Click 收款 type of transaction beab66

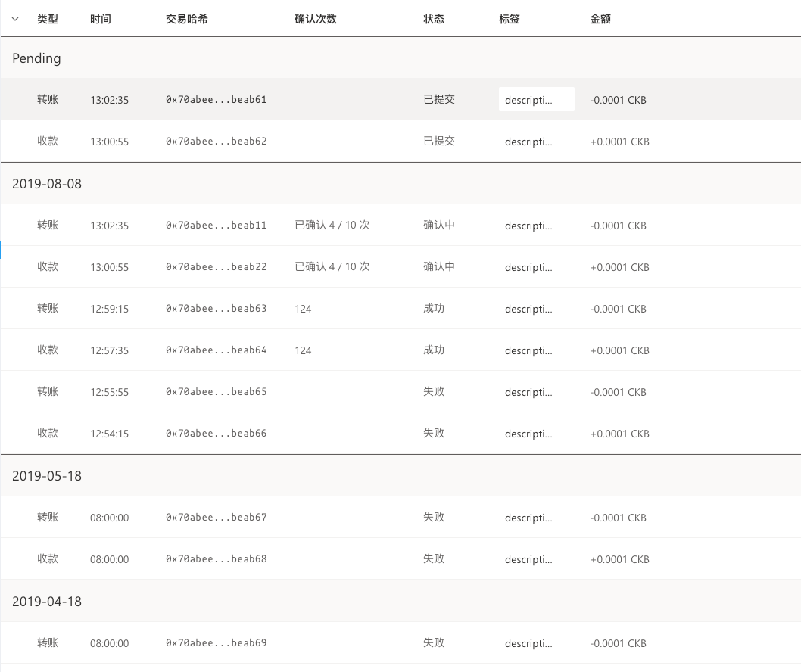click(48, 434)
